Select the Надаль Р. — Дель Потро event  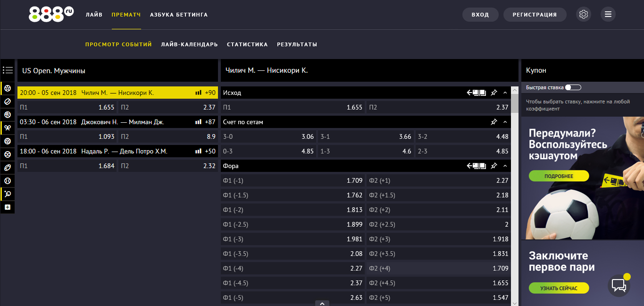(117, 151)
